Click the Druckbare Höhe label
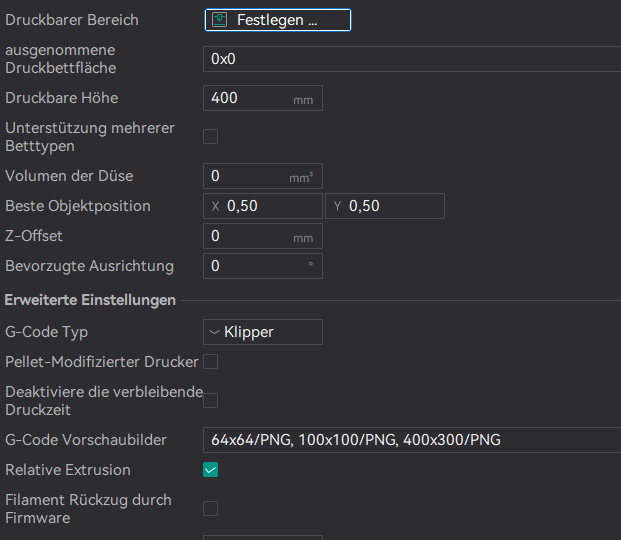Viewport: 621px width, 540px height. [61, 98]
